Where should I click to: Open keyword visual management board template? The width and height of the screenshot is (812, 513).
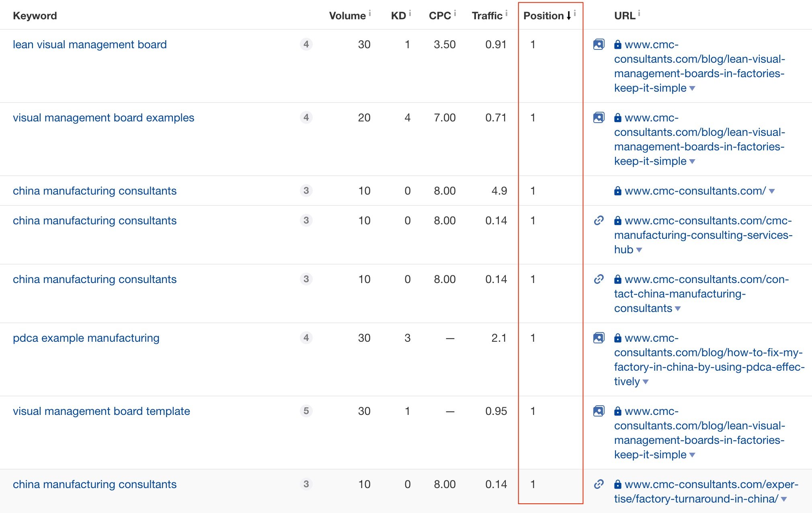[x=101, y=411]
